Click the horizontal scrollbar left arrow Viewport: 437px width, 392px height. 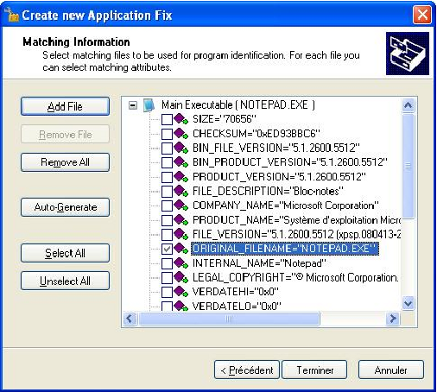point(130,319)
